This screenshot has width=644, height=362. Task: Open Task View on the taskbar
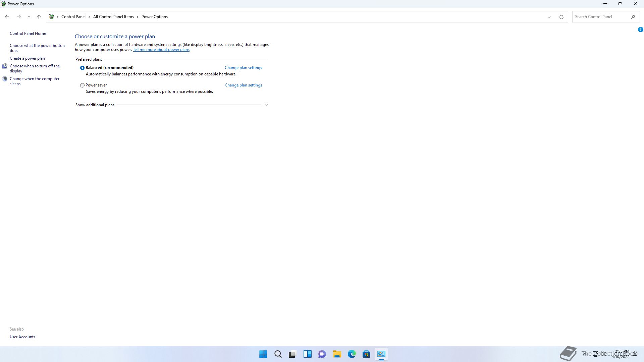coord(292,354)
